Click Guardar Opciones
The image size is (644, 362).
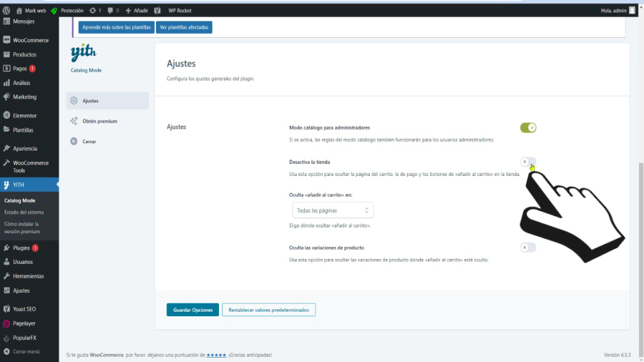(192, 309)
